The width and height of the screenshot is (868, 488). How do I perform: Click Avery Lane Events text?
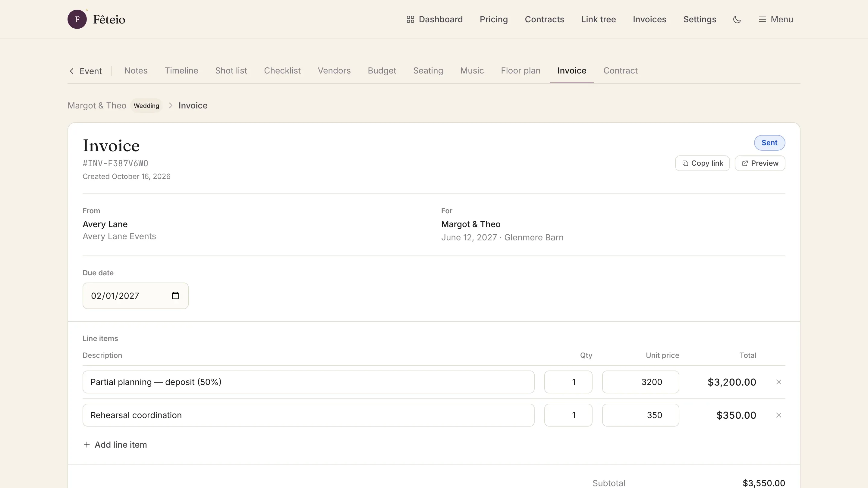coord(119,236)
